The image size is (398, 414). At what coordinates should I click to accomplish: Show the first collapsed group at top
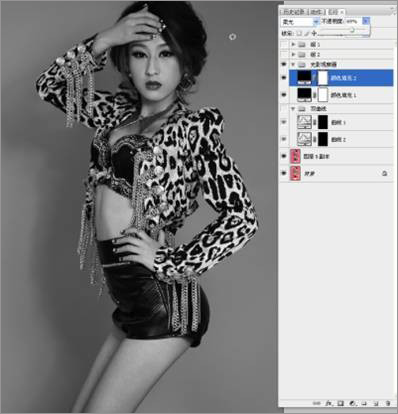(284, 44)
